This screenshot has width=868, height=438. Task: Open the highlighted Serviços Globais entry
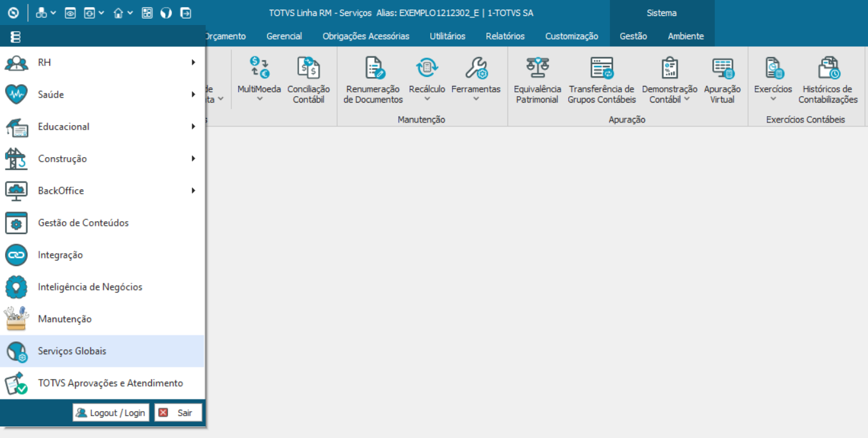(x=102, y=351)
